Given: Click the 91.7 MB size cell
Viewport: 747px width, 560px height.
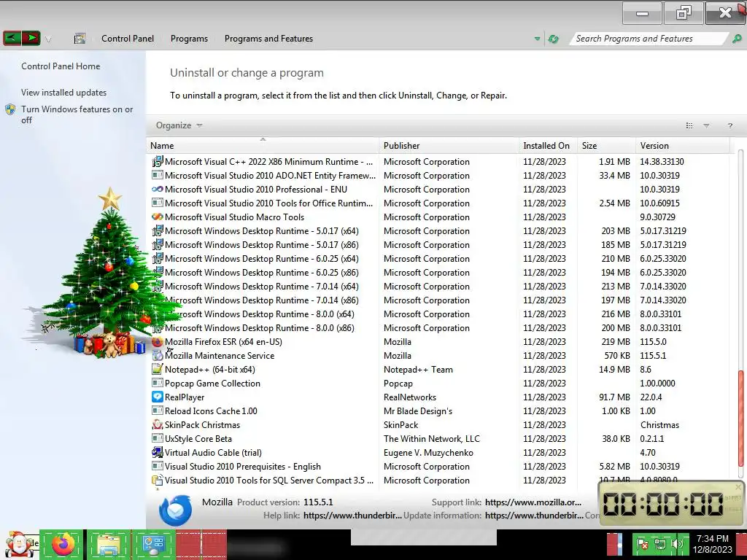Looking at the screenshot, I should pyautogui.click(x=614, y=397).
